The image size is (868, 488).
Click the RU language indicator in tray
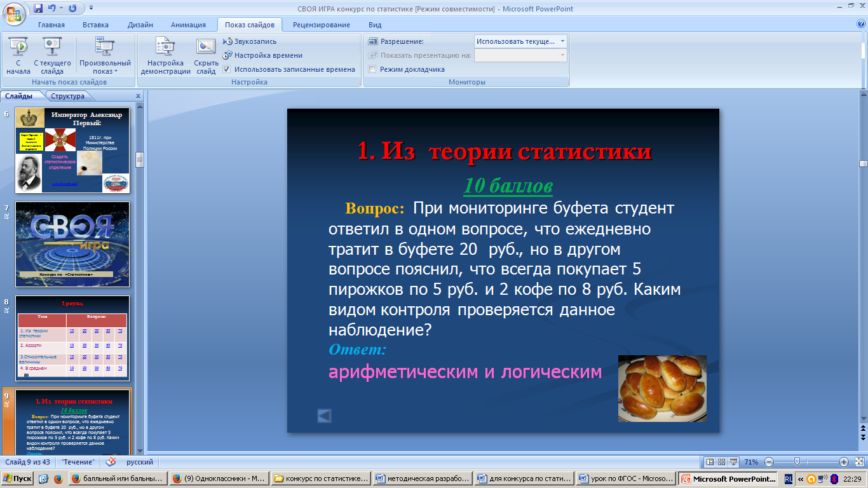click(788, 478)
